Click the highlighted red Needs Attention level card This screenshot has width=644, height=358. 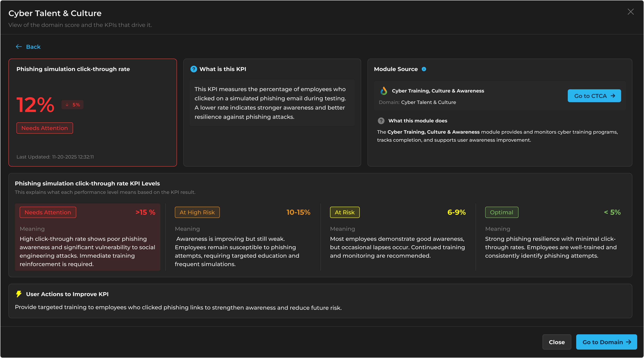(87, 247)
